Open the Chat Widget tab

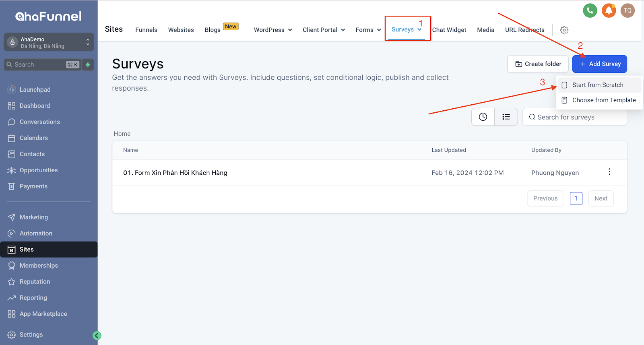tap(449, 30)
